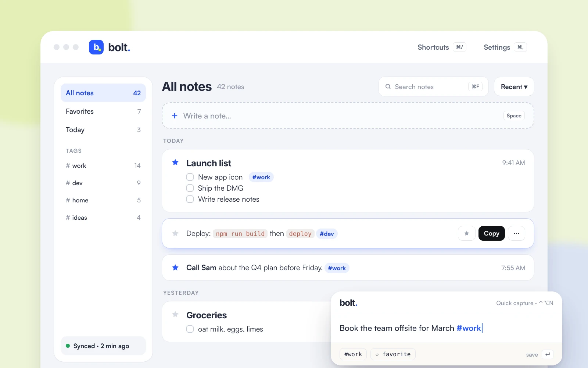The image size is (588, 368).
Task: Click the Launch list note title
Action: click(209, 163)
